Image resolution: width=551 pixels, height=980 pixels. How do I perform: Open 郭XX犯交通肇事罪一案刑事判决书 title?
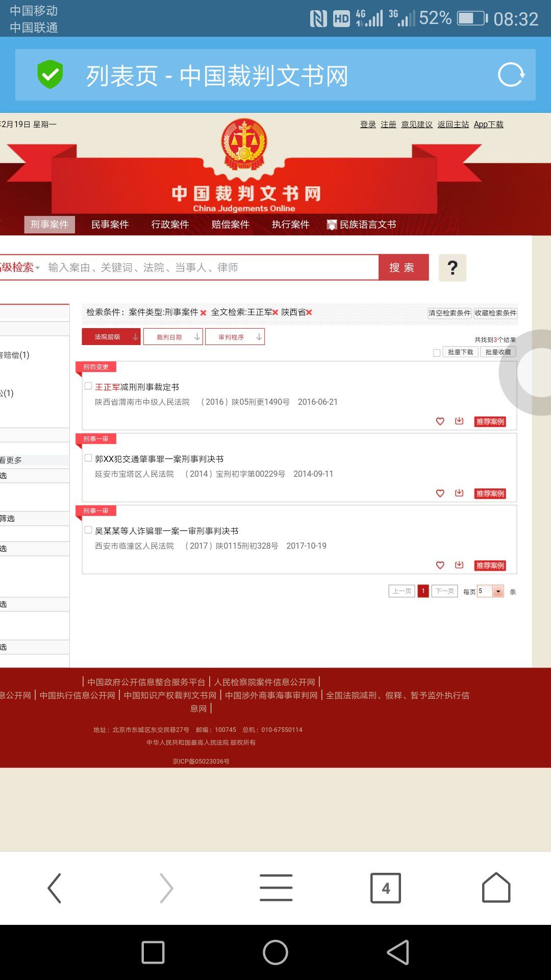[x=159, y=459]
